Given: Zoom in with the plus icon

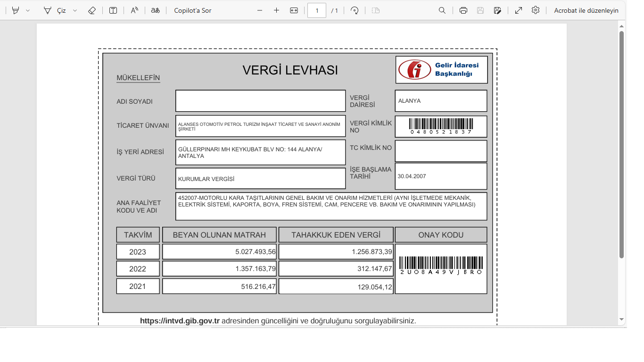Looking at the screenshot, I should click(277, 10).
